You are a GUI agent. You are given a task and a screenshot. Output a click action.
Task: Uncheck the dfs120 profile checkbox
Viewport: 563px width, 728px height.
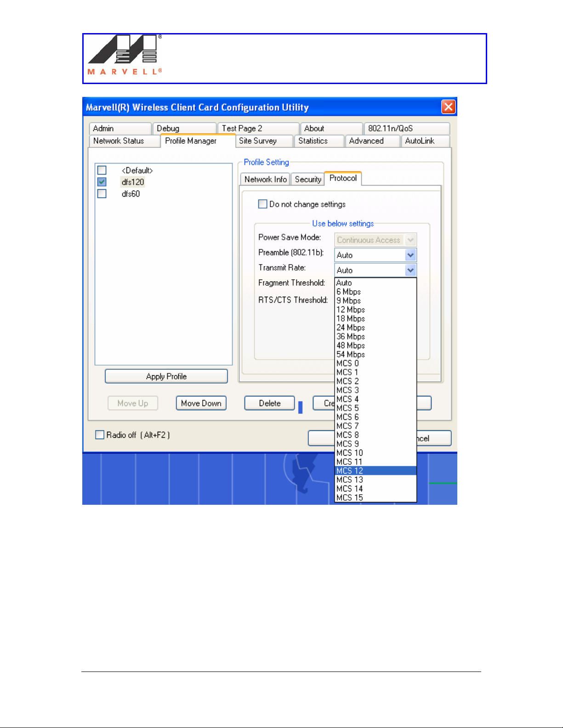(102, 182)
